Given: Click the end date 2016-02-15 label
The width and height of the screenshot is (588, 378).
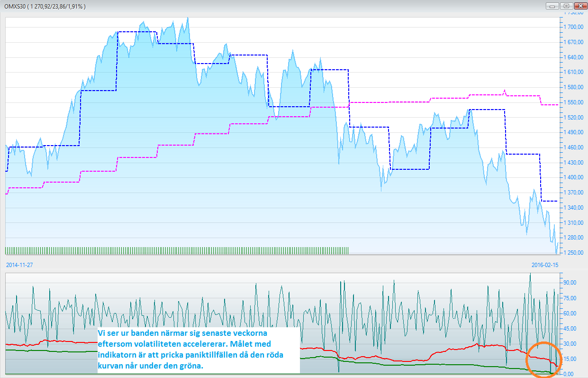Looking at the screenshot, I should click(x=545, y=265).
